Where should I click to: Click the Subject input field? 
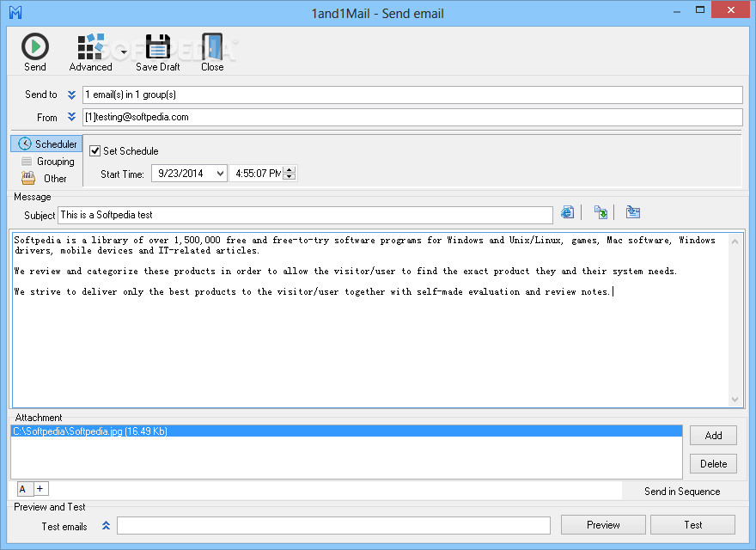coord(305,215)
